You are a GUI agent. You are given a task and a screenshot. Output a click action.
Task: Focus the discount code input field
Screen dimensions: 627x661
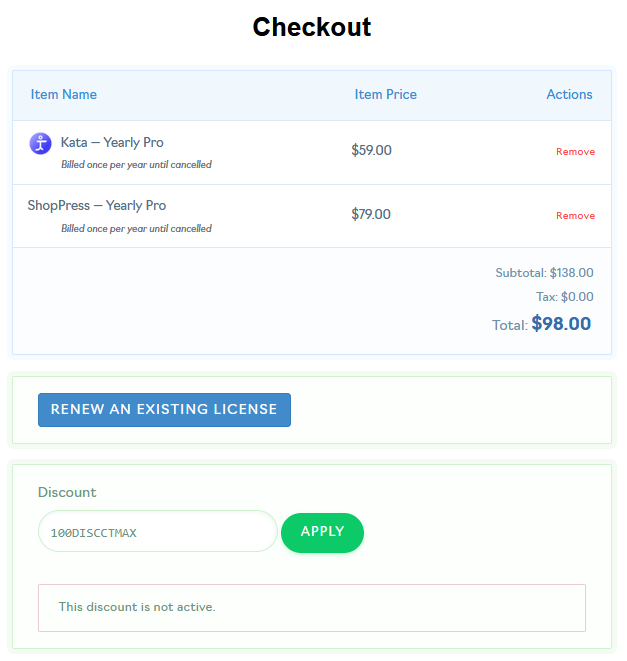click(x=157, y=532)
